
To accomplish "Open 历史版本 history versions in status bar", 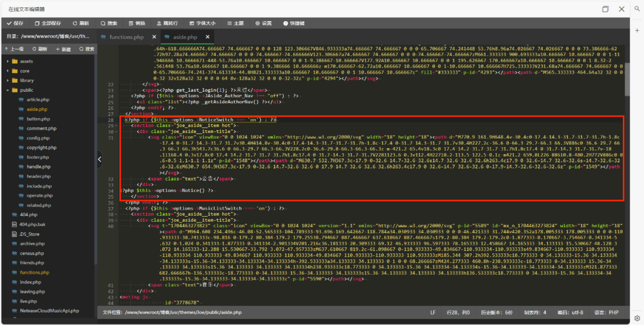I will [x=496, y=313].
